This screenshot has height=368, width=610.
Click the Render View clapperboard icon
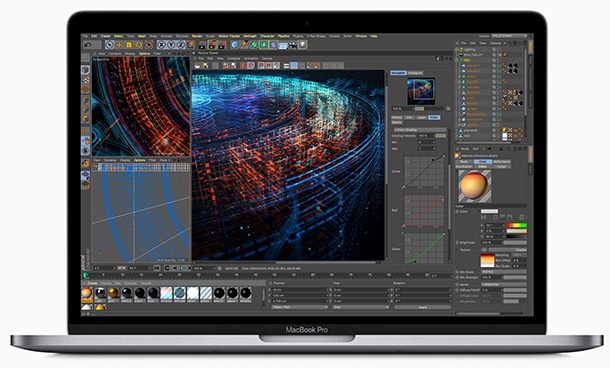point(202,45)
